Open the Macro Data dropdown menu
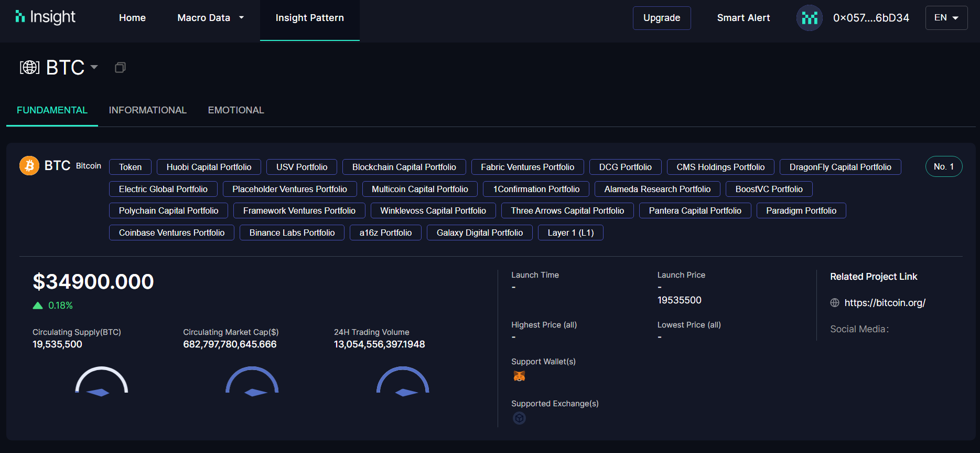980x453 pixels. [210, 18]
